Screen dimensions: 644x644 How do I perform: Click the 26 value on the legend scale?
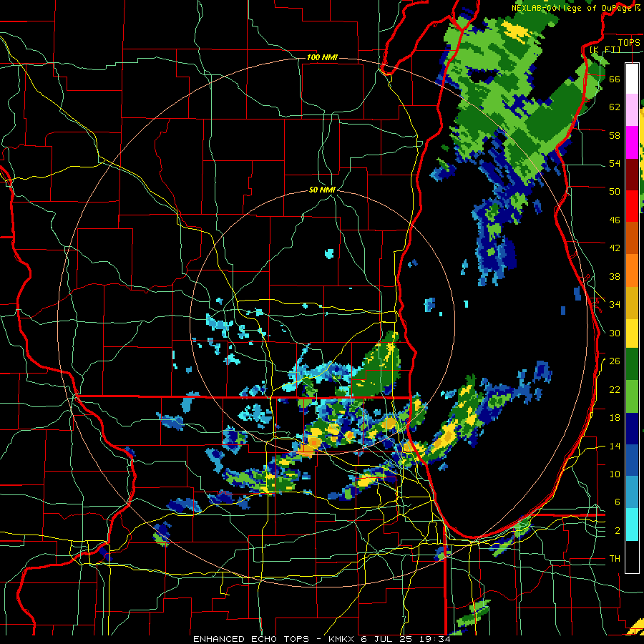[615, 361]
